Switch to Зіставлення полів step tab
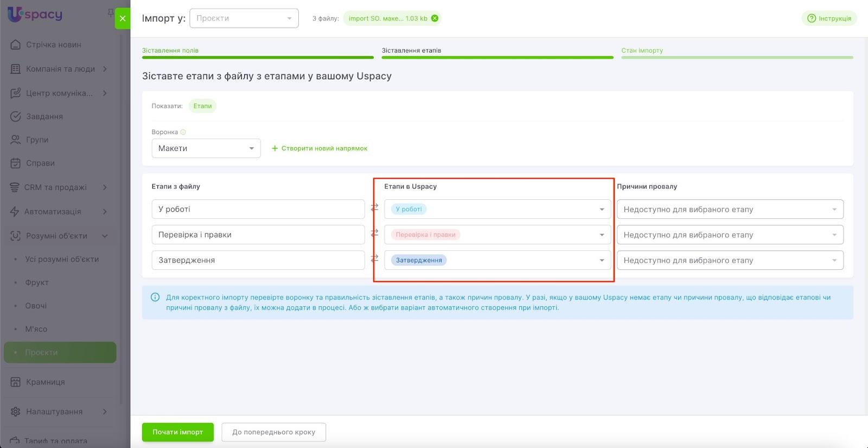This screenshot has height=448, width=868. (x=258, y=52)
